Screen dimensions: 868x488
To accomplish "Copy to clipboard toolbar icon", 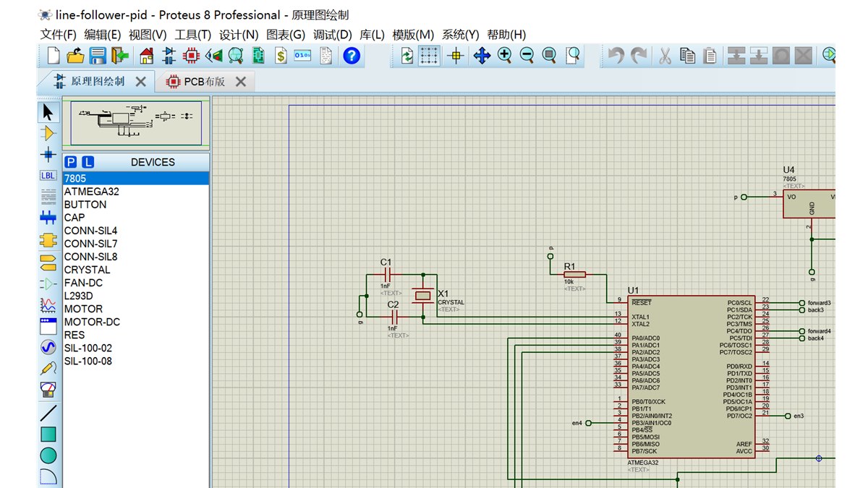I will 688,56.
